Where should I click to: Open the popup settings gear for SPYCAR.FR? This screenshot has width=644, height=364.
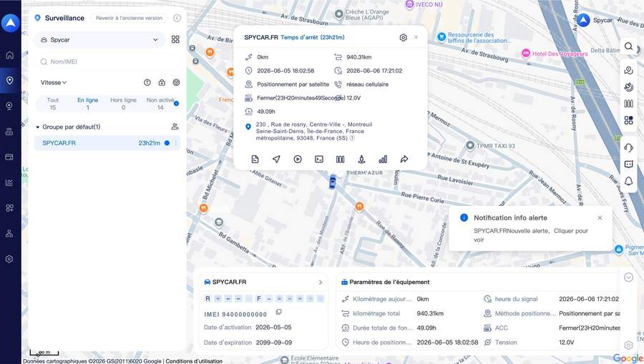[404, 37]
